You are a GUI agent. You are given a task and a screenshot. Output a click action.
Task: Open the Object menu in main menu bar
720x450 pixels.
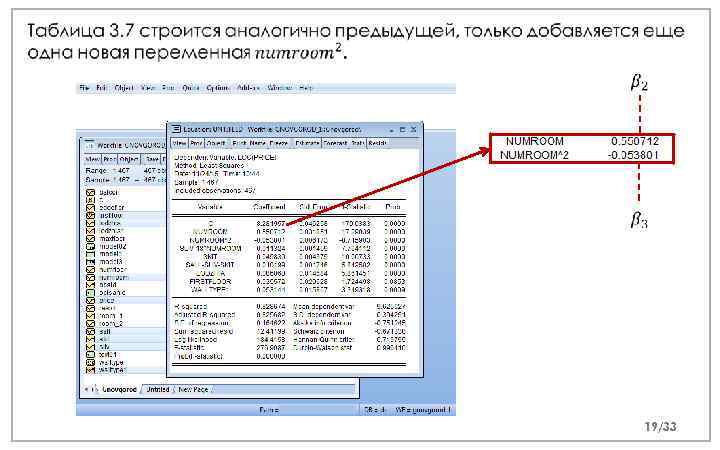[123, 88]
